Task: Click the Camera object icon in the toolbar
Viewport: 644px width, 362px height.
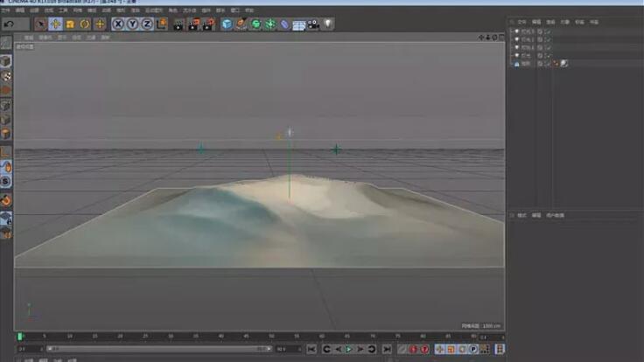Action: click(312, 24)
